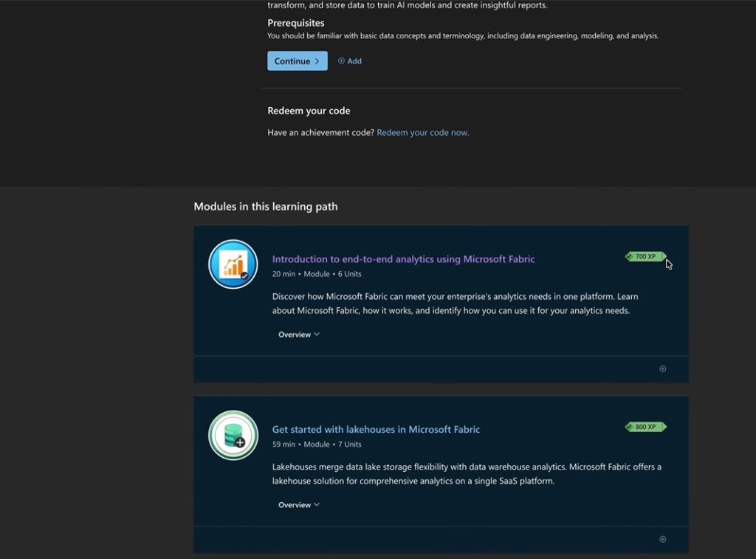Click the lakehouse module badge icon

[x=233, y=435]
